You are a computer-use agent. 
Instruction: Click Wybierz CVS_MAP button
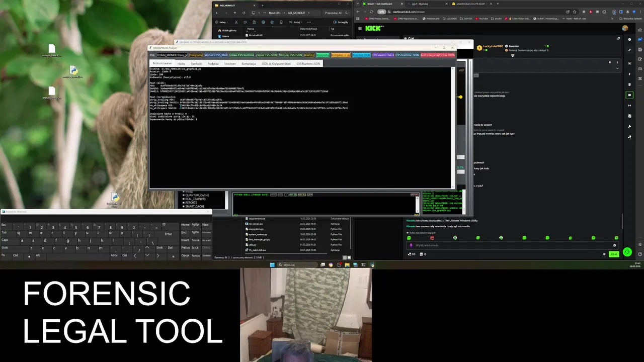(216, 55)
